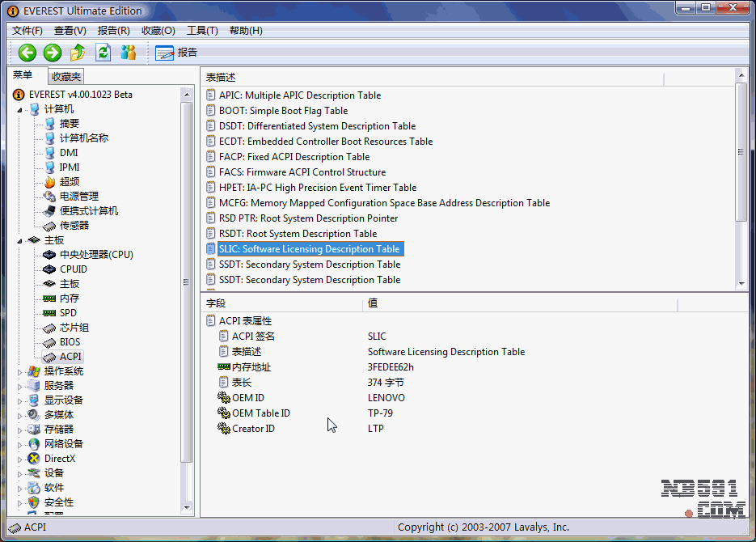Select the BIOS item in the tree
The image size is (756, 542).
(x=70, y=342)
